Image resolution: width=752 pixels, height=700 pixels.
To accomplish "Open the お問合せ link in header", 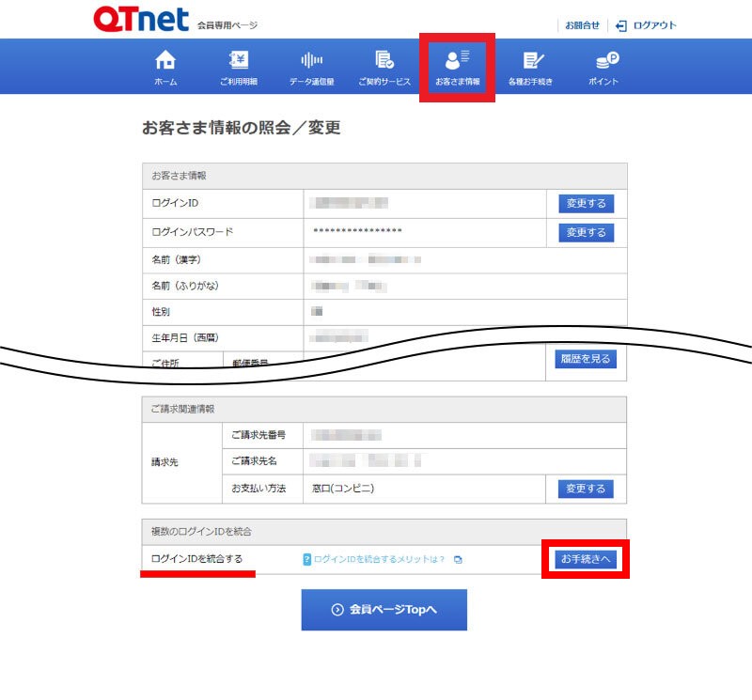I will pyautogui.click(x=582, y=25).
